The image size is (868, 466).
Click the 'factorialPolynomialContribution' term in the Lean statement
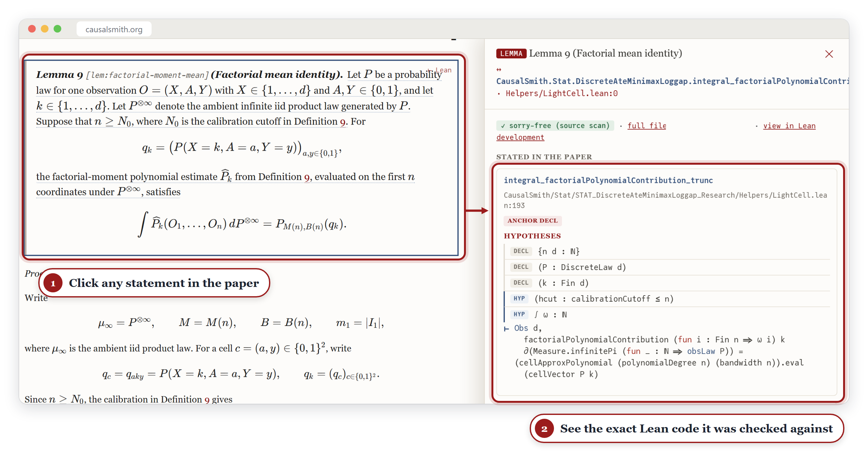coord(596,340)
